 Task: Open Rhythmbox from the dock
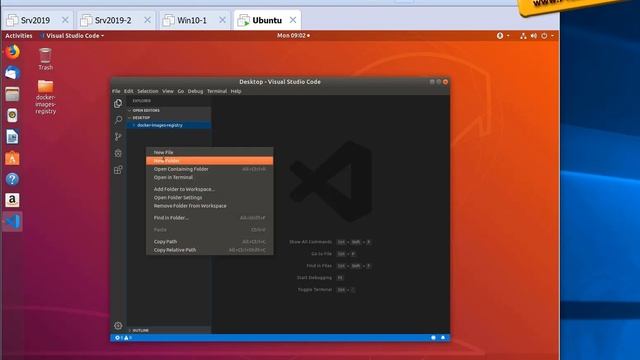coord(12,116)
